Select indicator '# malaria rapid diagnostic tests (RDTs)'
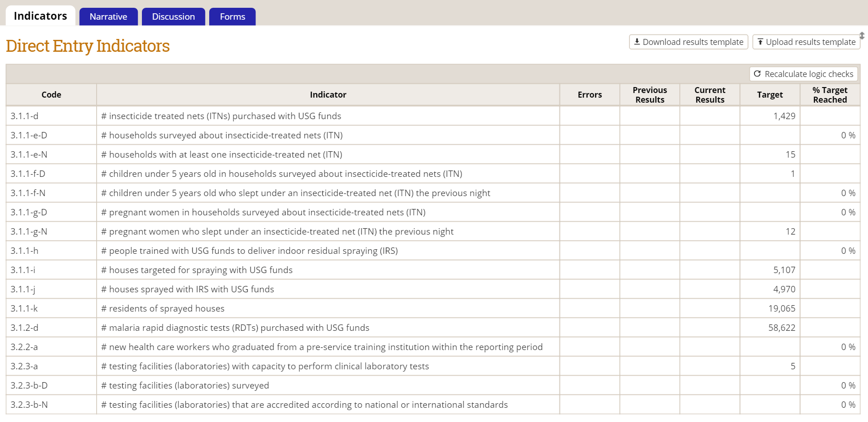The width and height of the screenshot is (868, 422). tap(235, 328)
